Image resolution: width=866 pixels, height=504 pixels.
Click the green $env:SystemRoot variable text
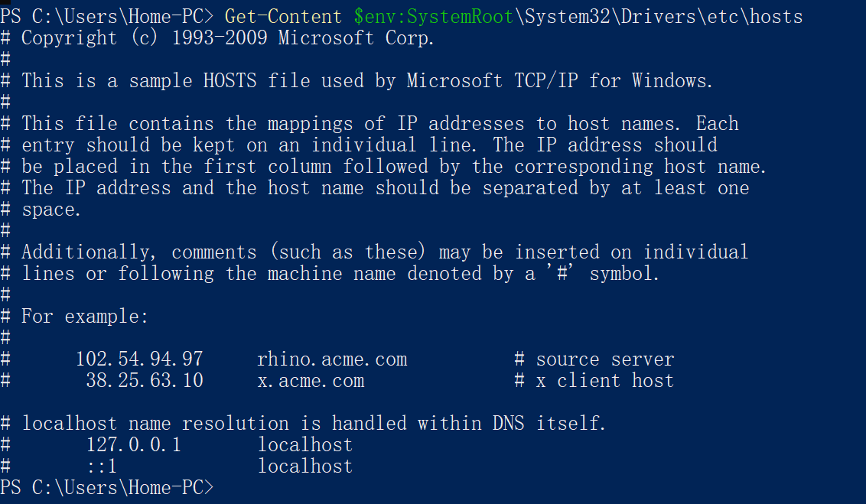(x=433, y=16)
